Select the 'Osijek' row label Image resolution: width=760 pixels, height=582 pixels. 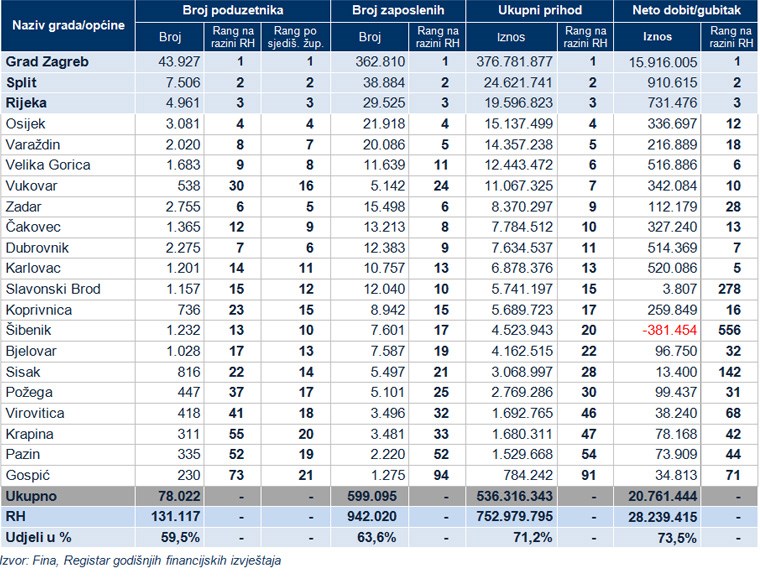(x=25, y=124)
